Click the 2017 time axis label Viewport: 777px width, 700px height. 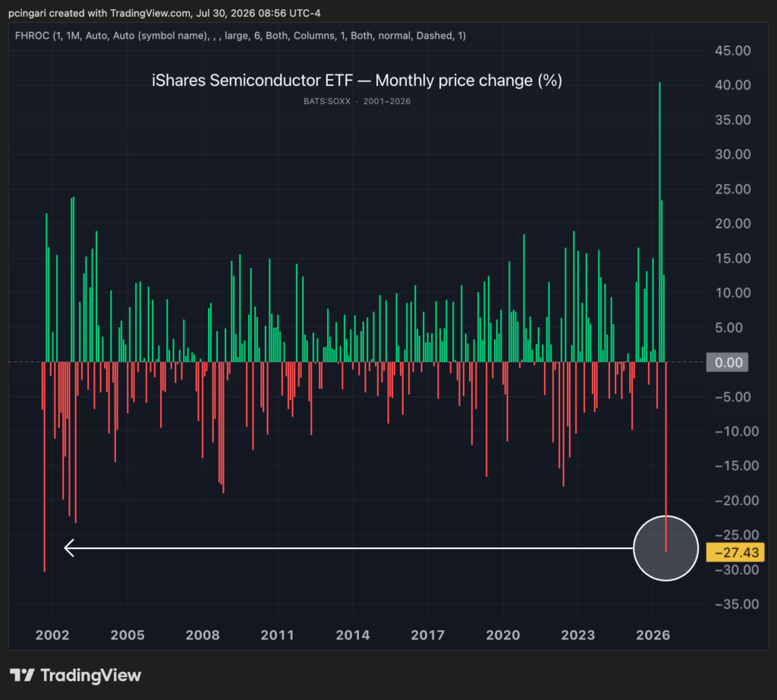pos(428,635)
